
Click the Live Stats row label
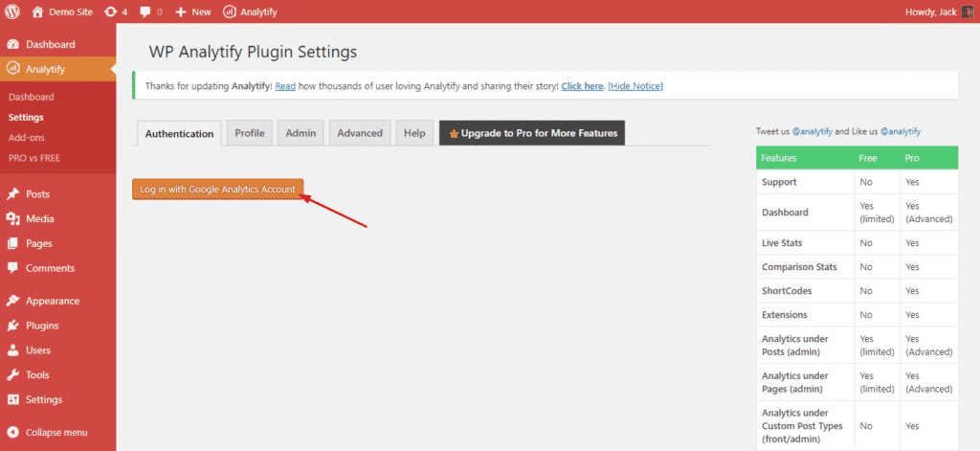pos(782,242)
